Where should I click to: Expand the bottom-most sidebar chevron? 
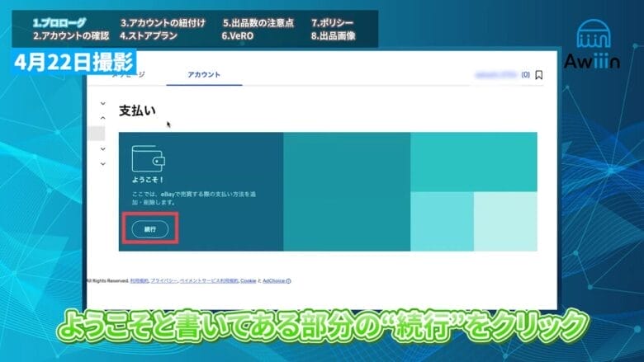tap(103, 164)
